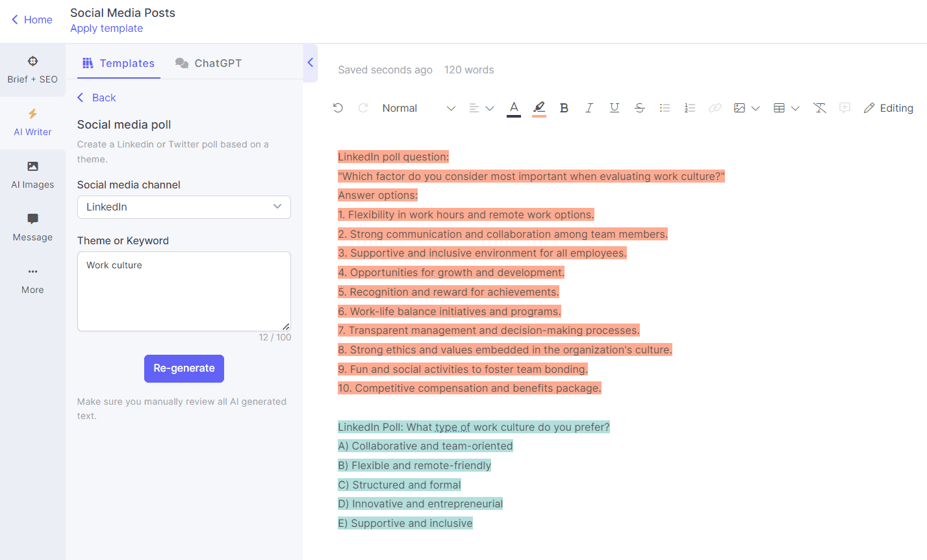Click the insert table icon
The width and height of the screenshot is (927, 560).
point(779,108)
